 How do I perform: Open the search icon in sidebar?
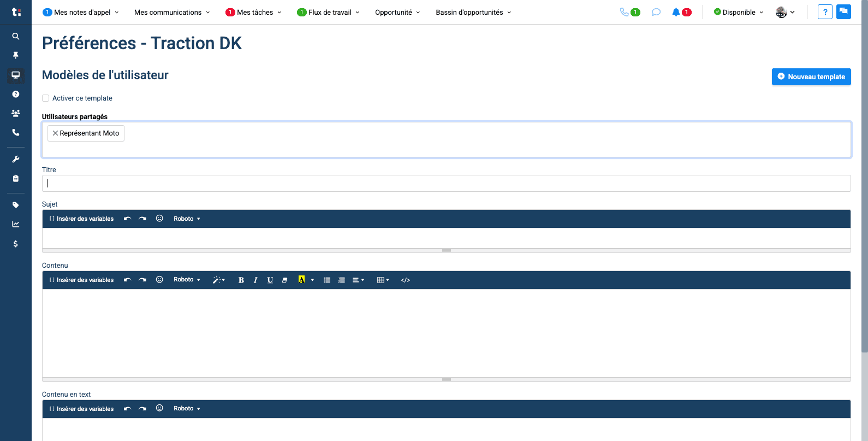coord(16,36)
